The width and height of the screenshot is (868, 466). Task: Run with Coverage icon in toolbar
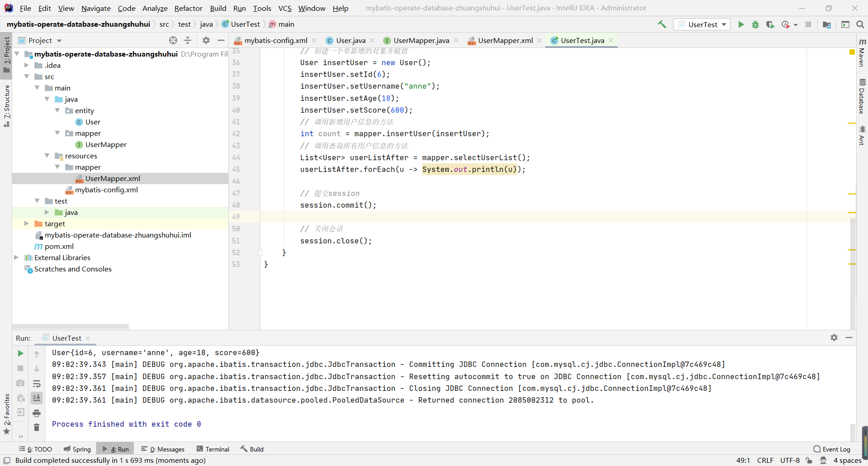tap(770, 24)
